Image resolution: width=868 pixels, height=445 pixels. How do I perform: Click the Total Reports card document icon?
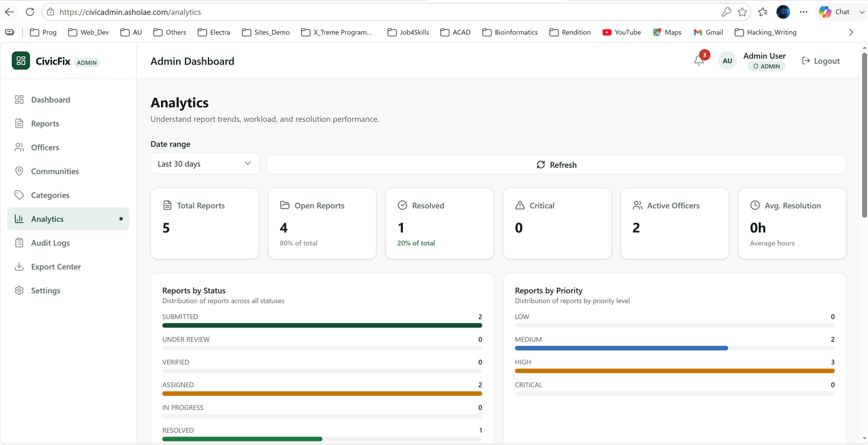pyautogui.click(x=167, y=205)
